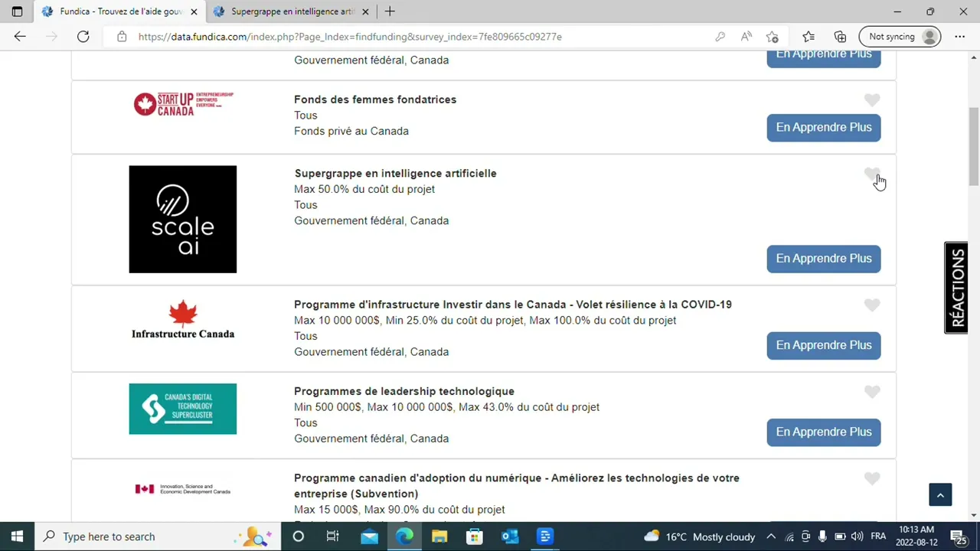
Task: Open the Favorites list
Action: click(x=808, y=37)
